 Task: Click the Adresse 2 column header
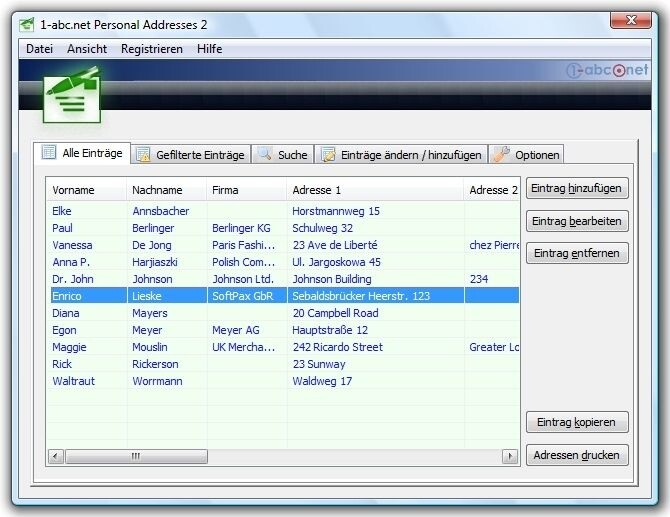tap(492, 190)
